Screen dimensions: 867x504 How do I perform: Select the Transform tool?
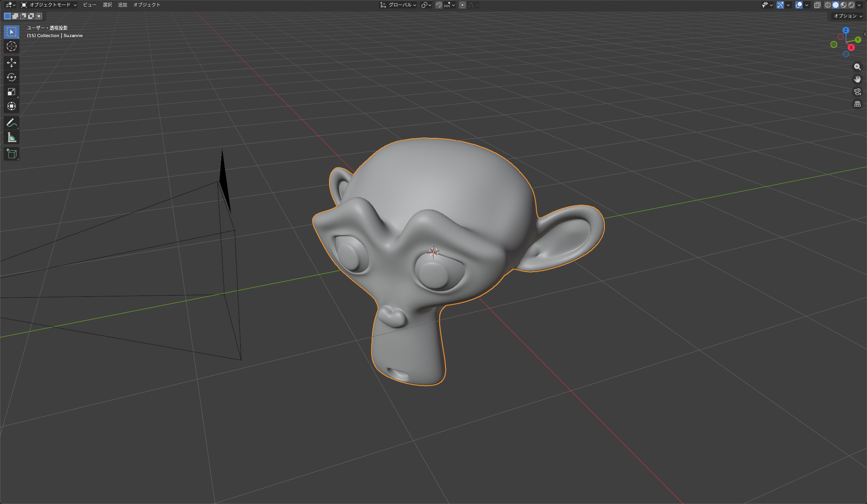(12, 106)
